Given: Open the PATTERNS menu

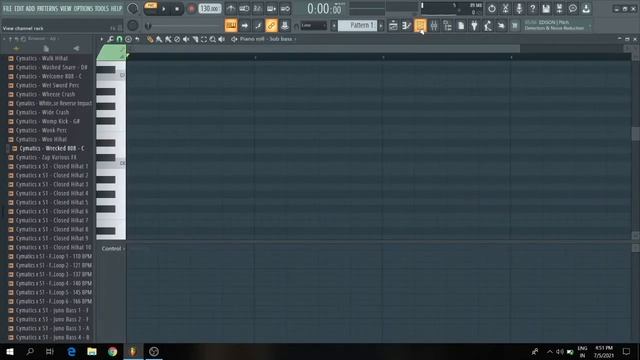Looking at the screenshot, I should coord(47,8).
